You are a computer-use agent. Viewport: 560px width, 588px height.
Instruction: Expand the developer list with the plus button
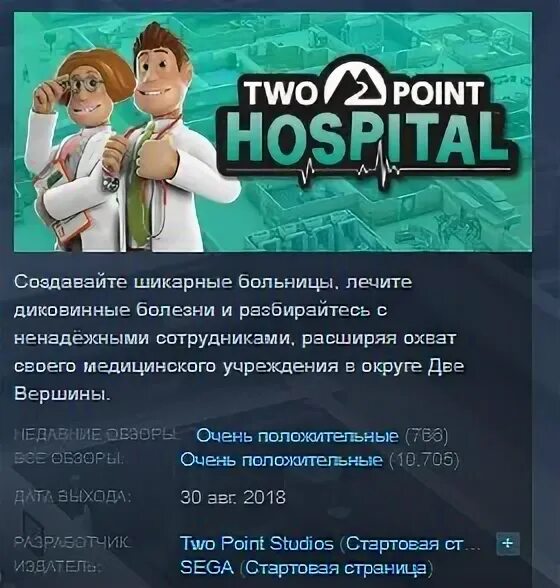(x=507, y=543)
